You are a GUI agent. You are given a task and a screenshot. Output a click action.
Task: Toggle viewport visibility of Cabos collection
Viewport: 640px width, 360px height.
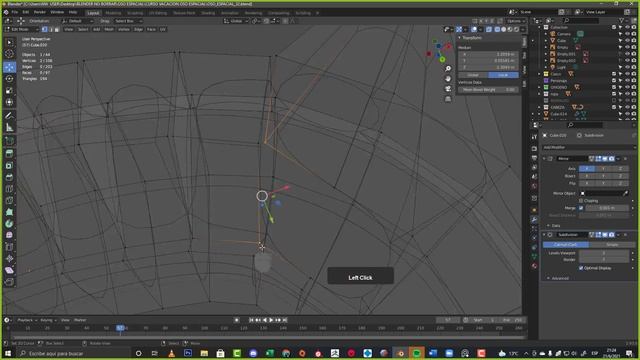click(627, 74)
